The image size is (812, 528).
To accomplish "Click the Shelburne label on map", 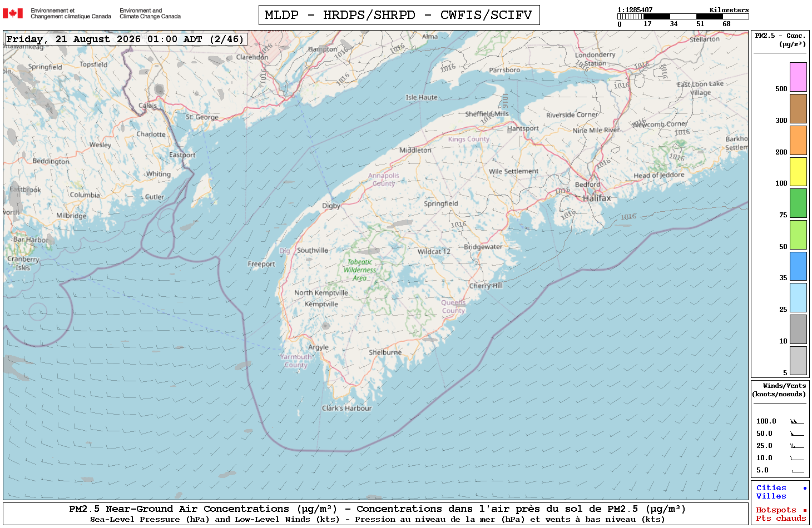I will coord(385,352).
